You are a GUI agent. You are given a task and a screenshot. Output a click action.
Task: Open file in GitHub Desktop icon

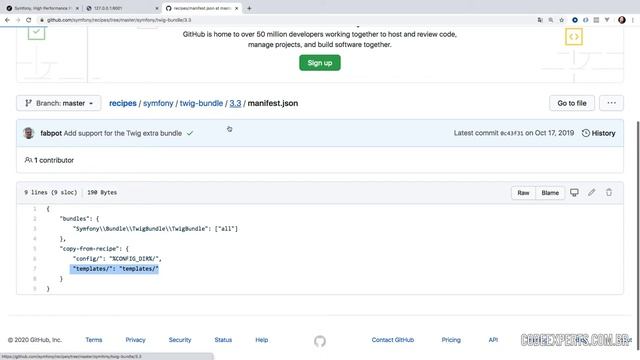tap(574, 192)
